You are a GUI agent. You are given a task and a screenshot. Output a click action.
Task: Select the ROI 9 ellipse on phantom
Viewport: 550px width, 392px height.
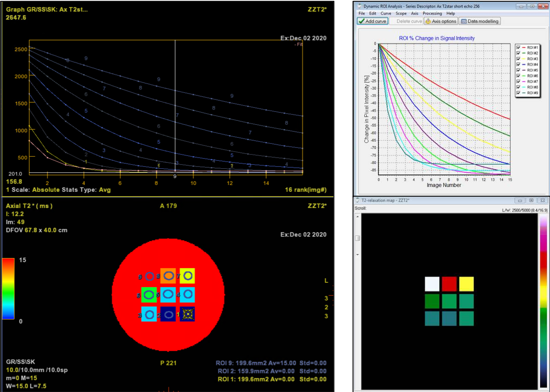pos(150,277)
